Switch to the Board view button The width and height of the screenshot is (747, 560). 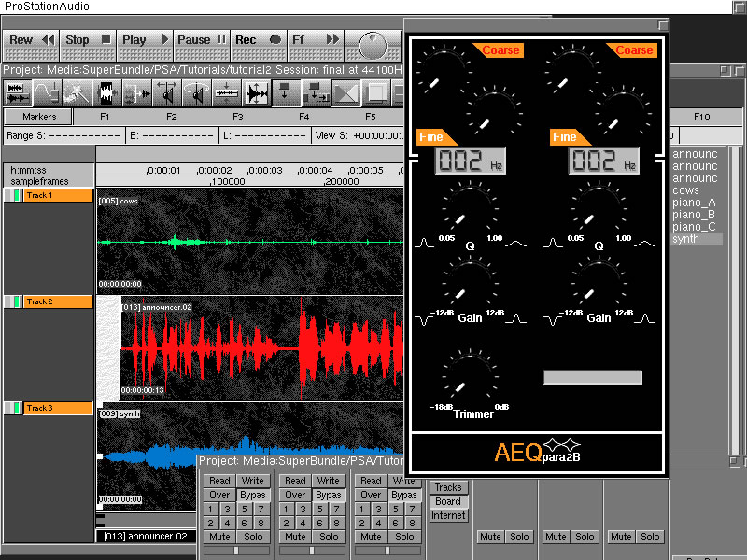point(448,501)
